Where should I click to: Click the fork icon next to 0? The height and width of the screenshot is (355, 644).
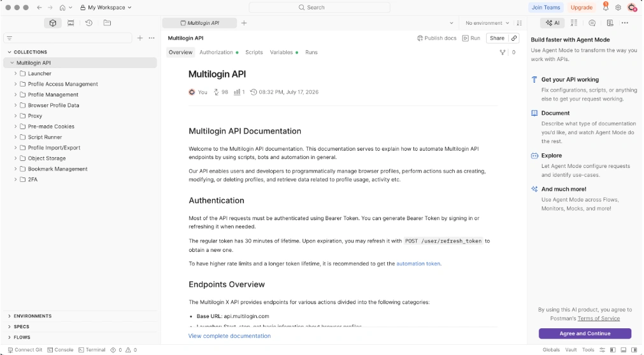pos(503,52)
